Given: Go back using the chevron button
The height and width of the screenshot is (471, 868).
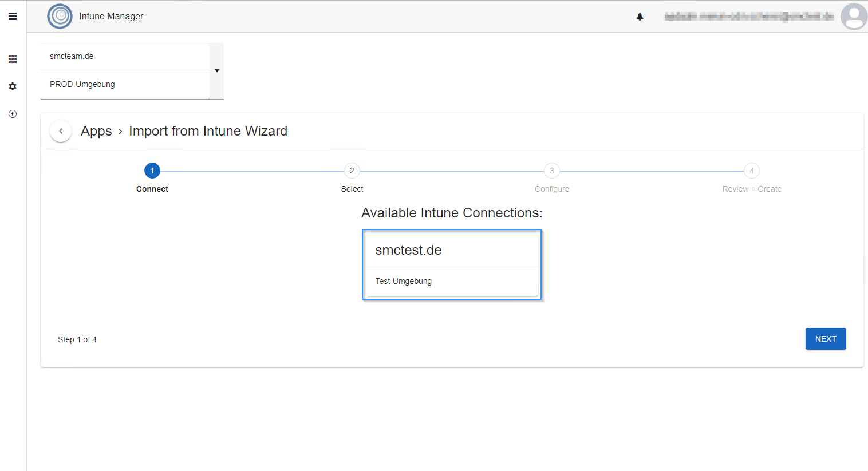Looking at the screenshot, I should point(61,131).
